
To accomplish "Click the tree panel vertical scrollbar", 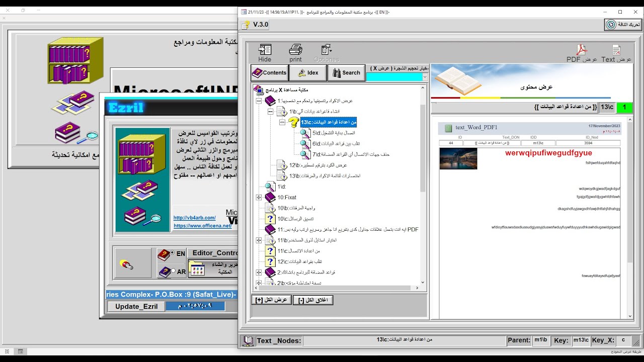I will point(423,185).
